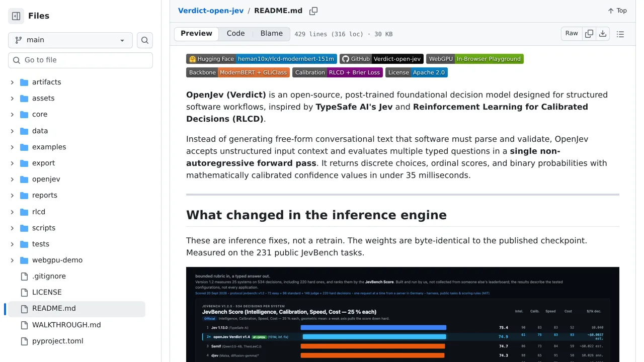This screenshot has width=644, height=362.
Task: Click the Files panel heading
Action: pyautogui.click(x=39, y=16)
